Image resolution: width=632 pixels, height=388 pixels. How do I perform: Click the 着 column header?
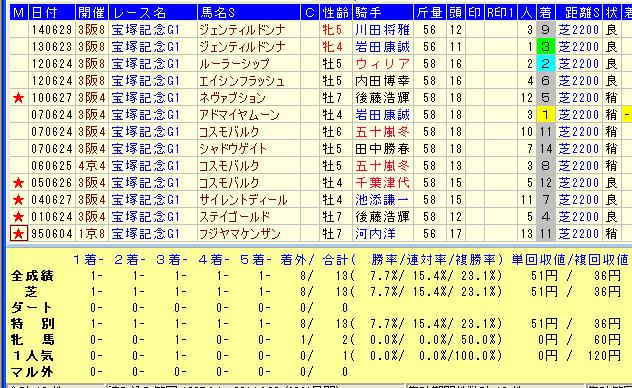coord(546,12)
